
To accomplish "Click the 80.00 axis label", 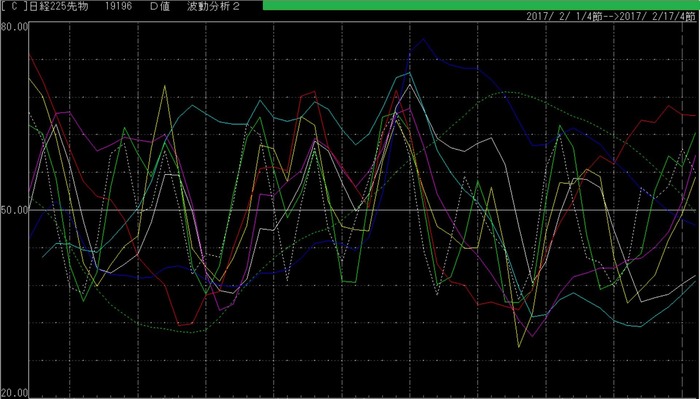I will click(x=15, y=27).
